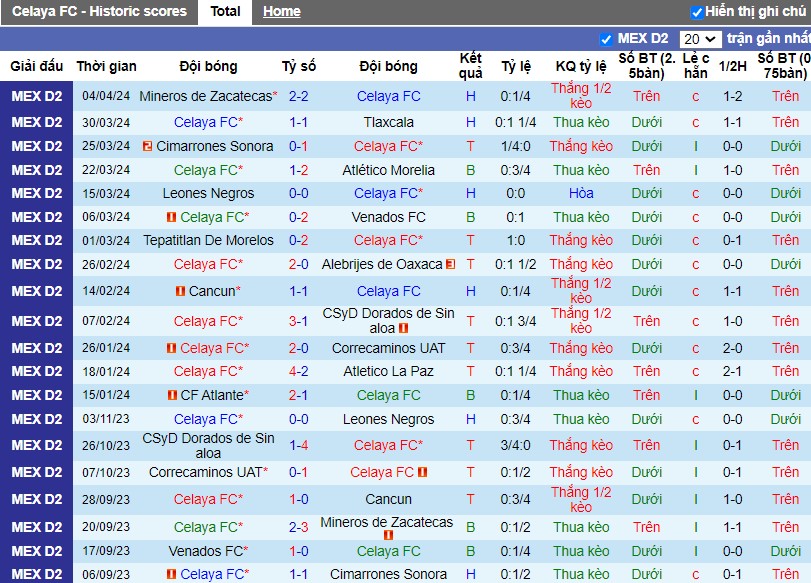Screen dimensions: 811x583
Task: Click Cimarrones Sonora on 06/09/23 row
Action: [x=388, y=574]
